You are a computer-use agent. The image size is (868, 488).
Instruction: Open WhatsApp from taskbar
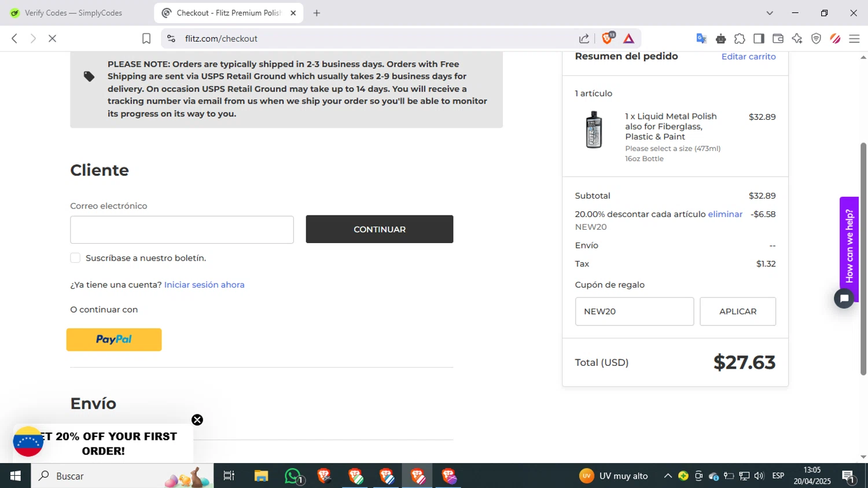pos(293,476)
